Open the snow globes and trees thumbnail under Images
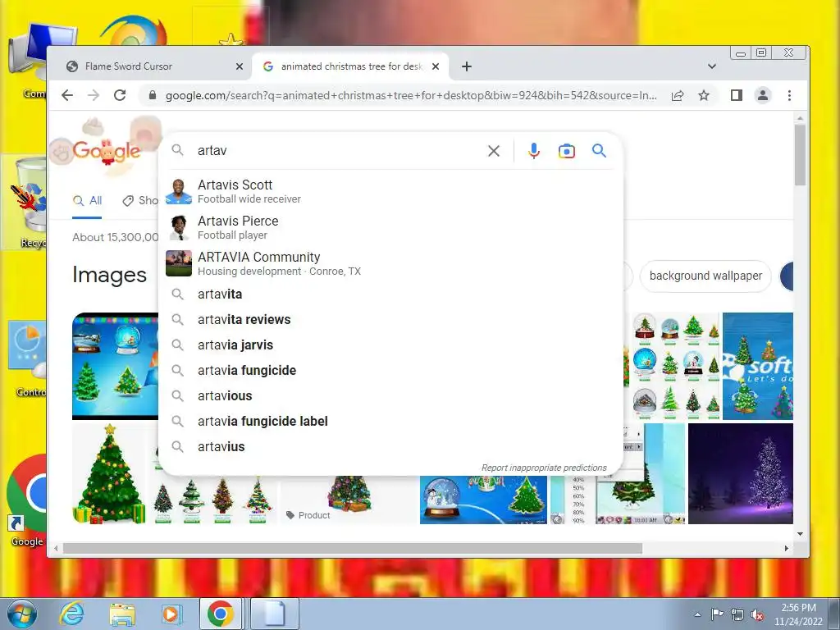Screen dimensions: 840x630 click(115, 365)
